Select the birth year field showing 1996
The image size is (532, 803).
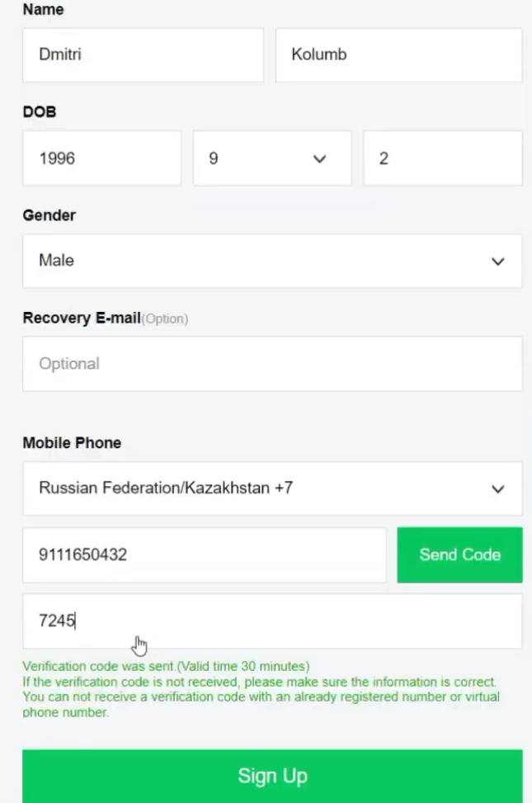click(102, 158)
